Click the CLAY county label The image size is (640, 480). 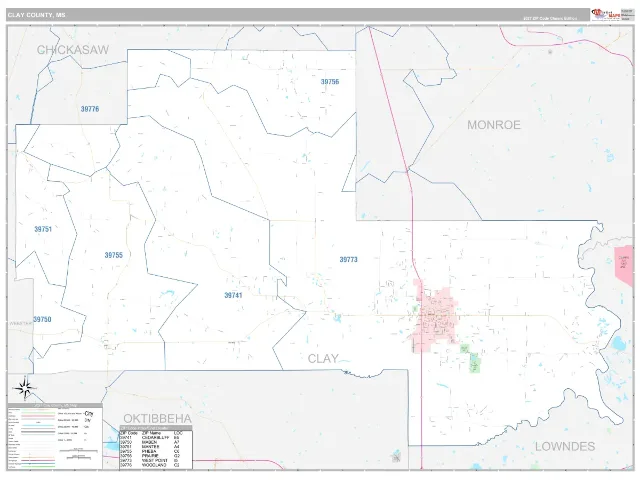(x=322, y=358)
